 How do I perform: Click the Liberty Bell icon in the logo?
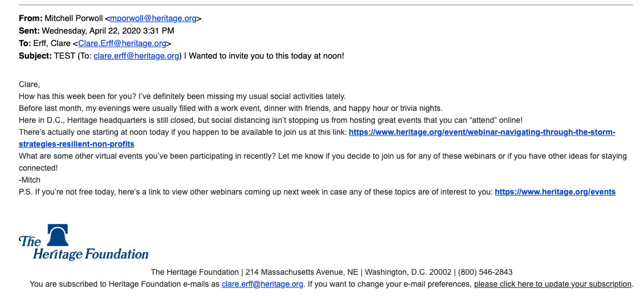[57, 235]
